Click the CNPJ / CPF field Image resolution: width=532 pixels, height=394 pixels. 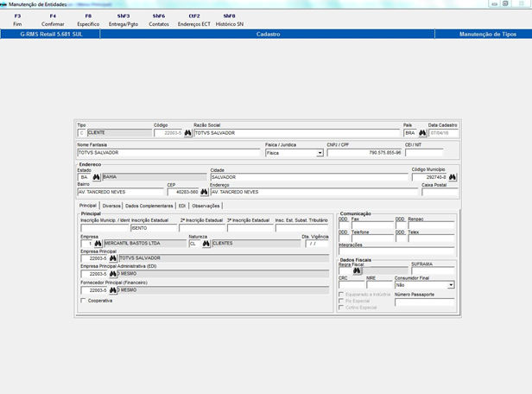364,153
